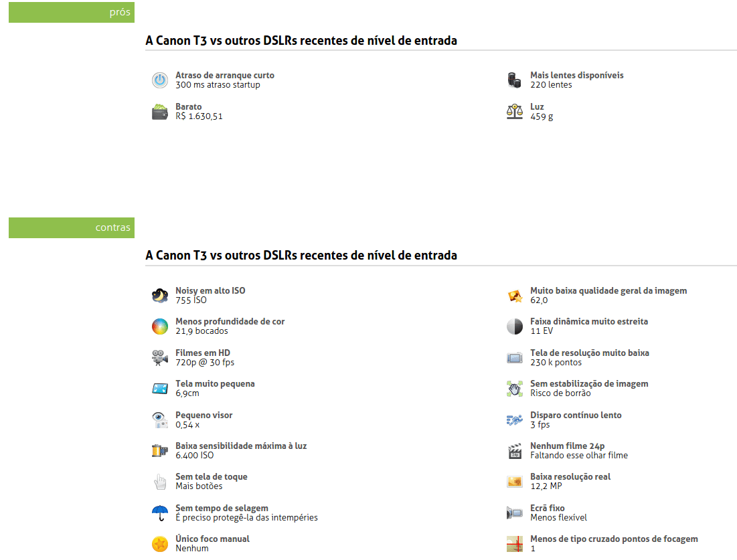Image resolution: width=737 pixels, height=560 pixels.
Task: Click the '220 lentes' value
Action: point(551,85)
